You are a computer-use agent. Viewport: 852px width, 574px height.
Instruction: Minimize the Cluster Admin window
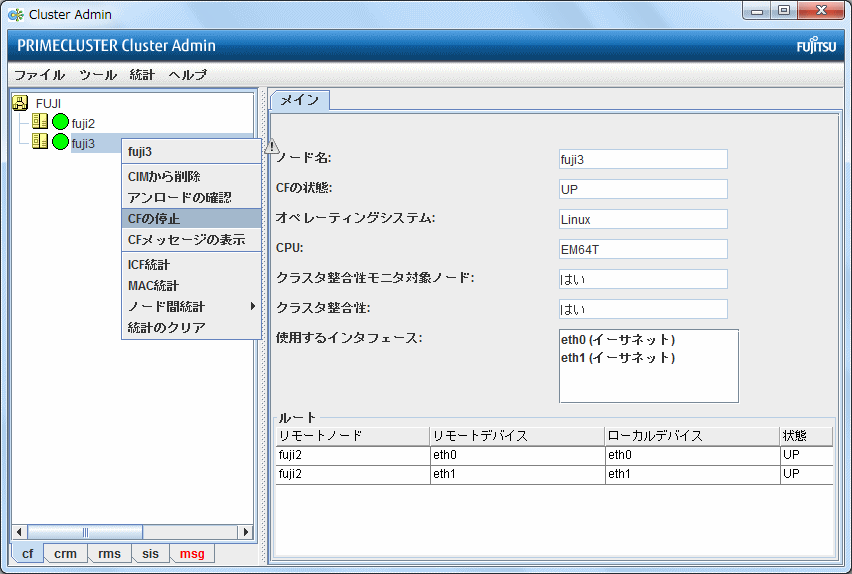tap(757, 11)
